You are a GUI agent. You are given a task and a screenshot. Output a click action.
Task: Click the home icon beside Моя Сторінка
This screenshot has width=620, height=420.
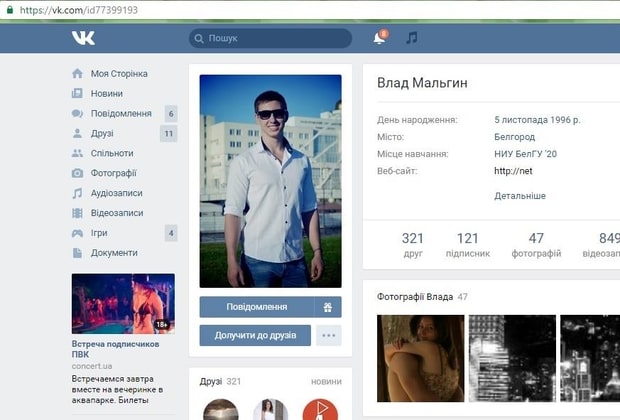coord(77,74)
